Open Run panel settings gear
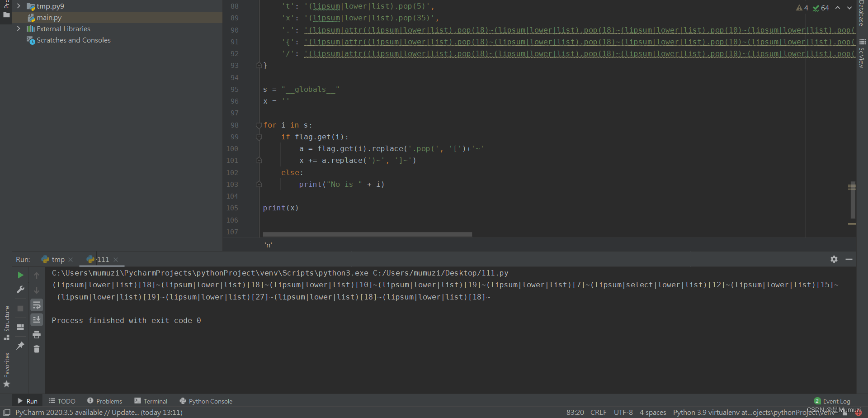868x418 pixels. 834,259
